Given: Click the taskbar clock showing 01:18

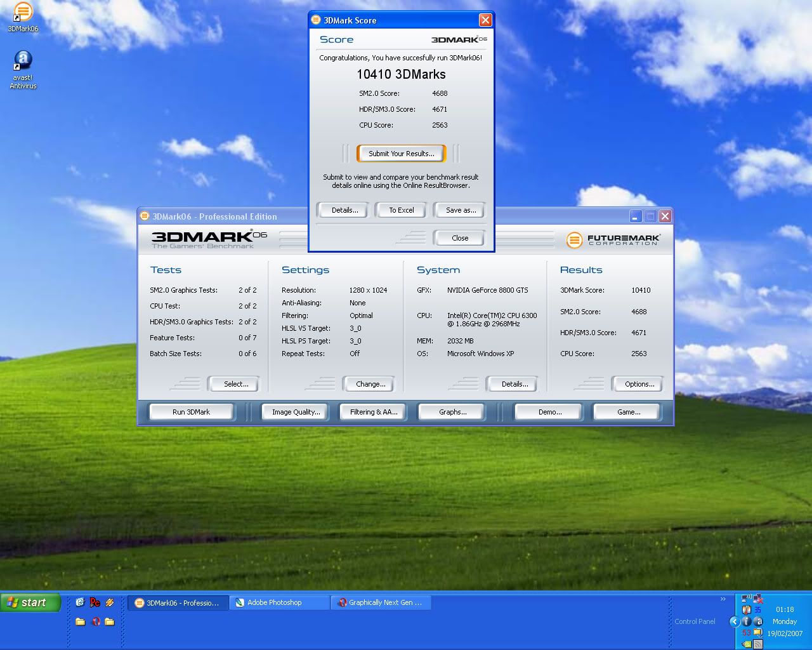Looking at the screenshot, I should [x=784, y=609].
